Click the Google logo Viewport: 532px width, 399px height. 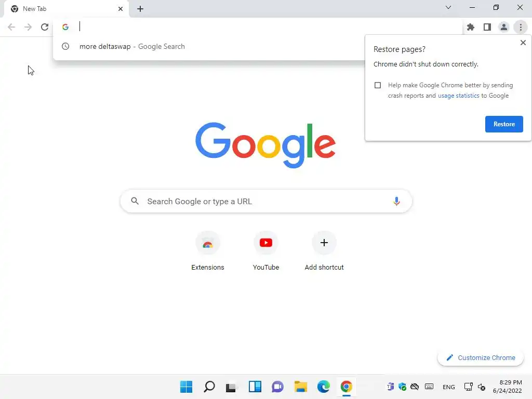point(265,145)
